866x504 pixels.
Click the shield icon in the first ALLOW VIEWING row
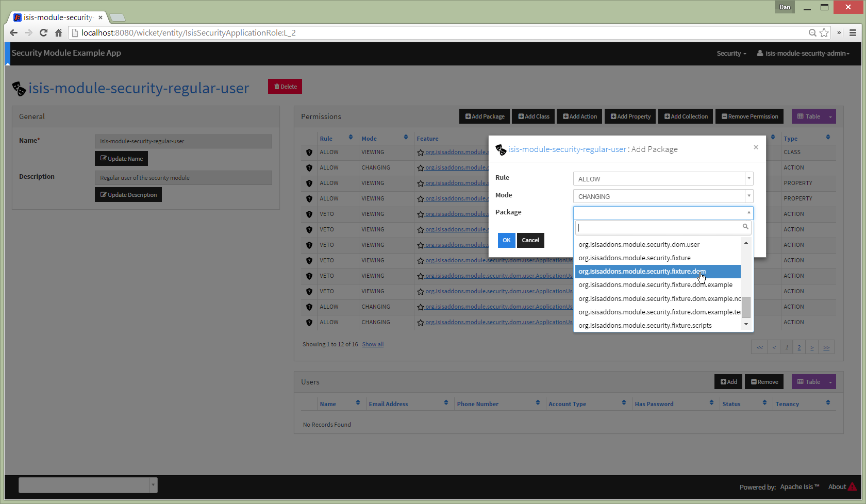(x=309, y=152)
